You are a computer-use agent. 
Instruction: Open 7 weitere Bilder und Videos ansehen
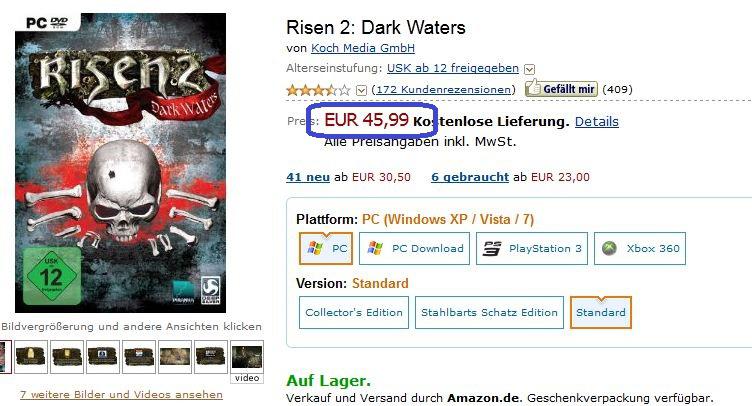tap(121, 394)
